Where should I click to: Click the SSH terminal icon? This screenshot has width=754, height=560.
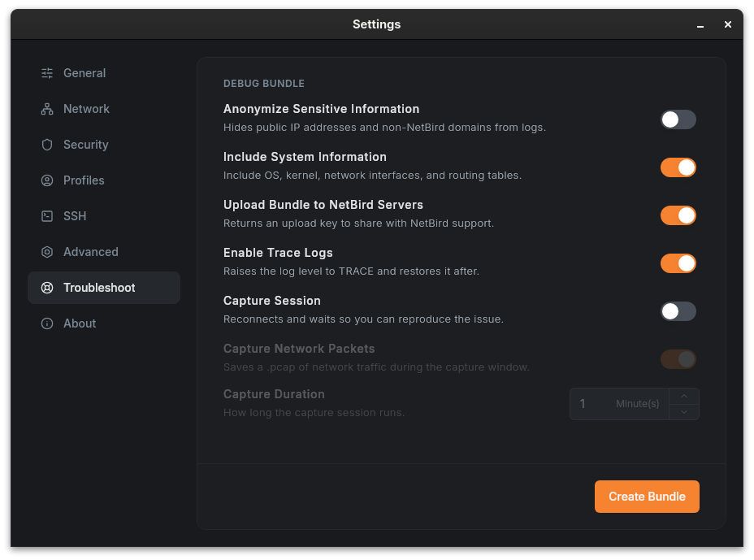47,216
